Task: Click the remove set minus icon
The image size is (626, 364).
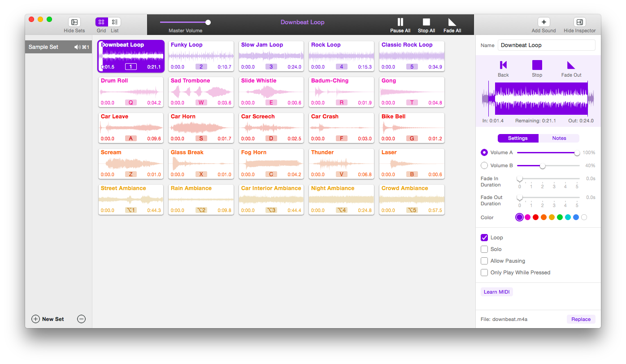Action: (x=81, y=319)
